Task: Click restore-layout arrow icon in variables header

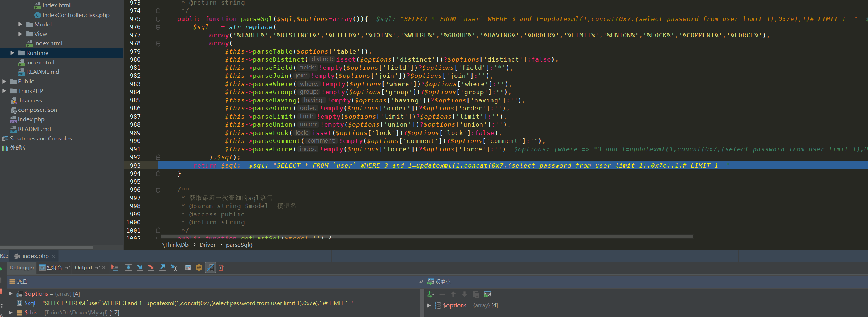Action: tap(421, 282)
